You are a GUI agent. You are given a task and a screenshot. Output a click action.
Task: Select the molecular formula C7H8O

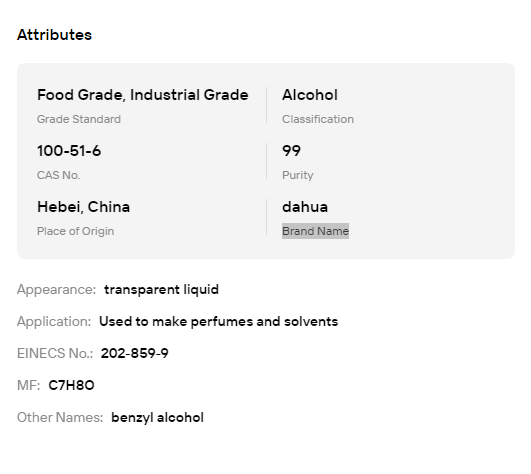click(x=71, y=385)
